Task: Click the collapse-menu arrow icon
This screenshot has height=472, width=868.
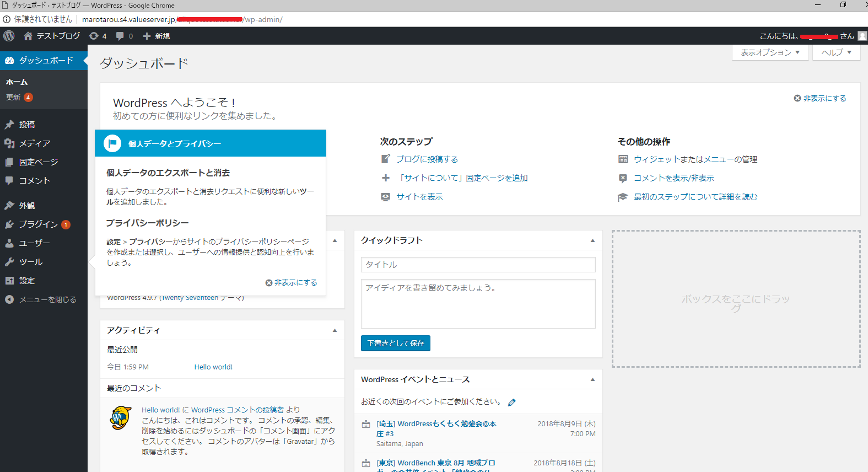Action: tap(9, 299)
